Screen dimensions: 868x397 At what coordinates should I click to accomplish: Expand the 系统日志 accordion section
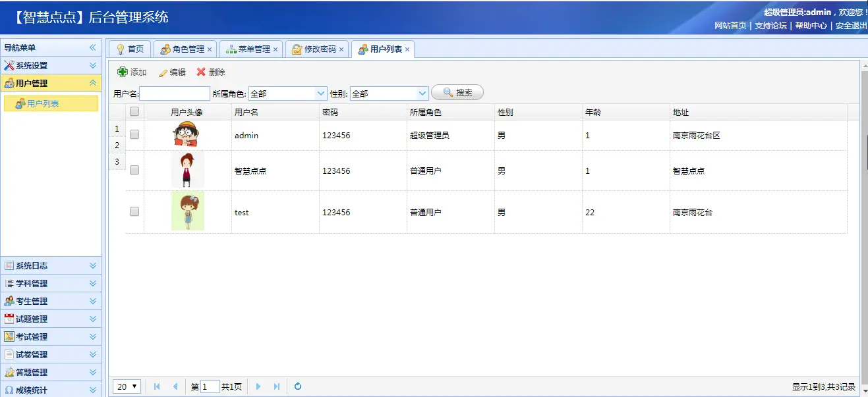93,266
